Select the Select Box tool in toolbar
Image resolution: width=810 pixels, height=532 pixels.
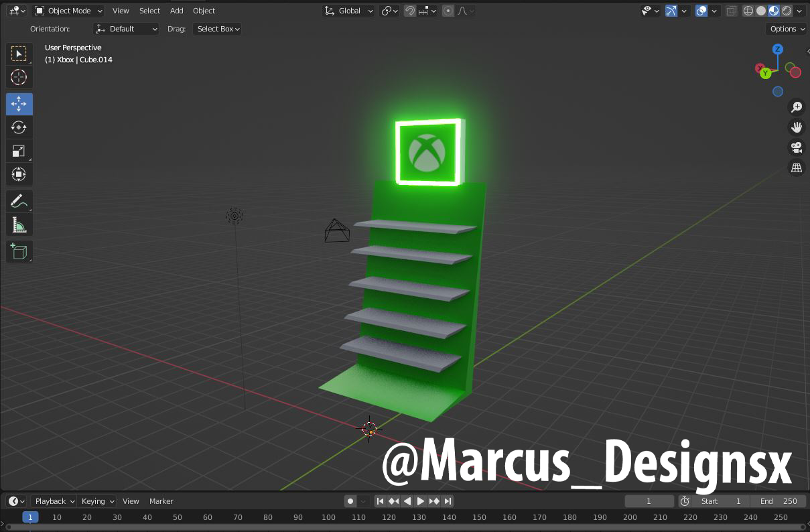[19, 54]
